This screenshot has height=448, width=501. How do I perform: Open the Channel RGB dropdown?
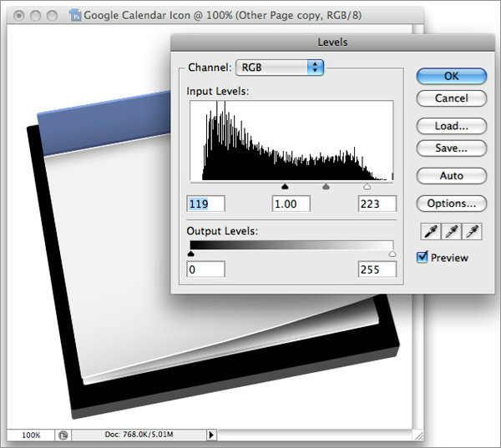[x=280, y=67]
